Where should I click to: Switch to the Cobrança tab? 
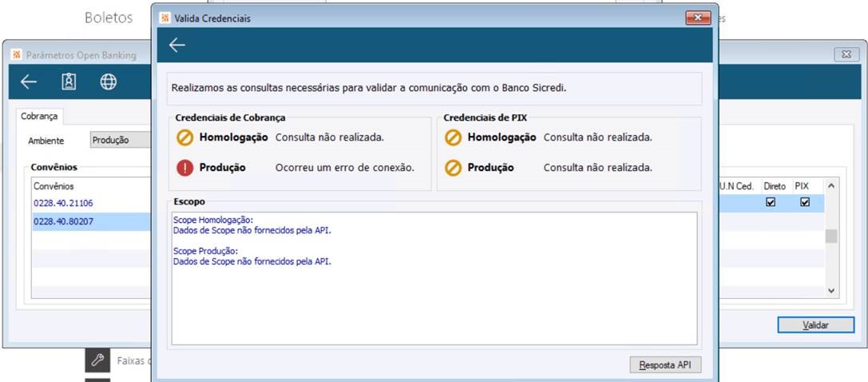39,116
